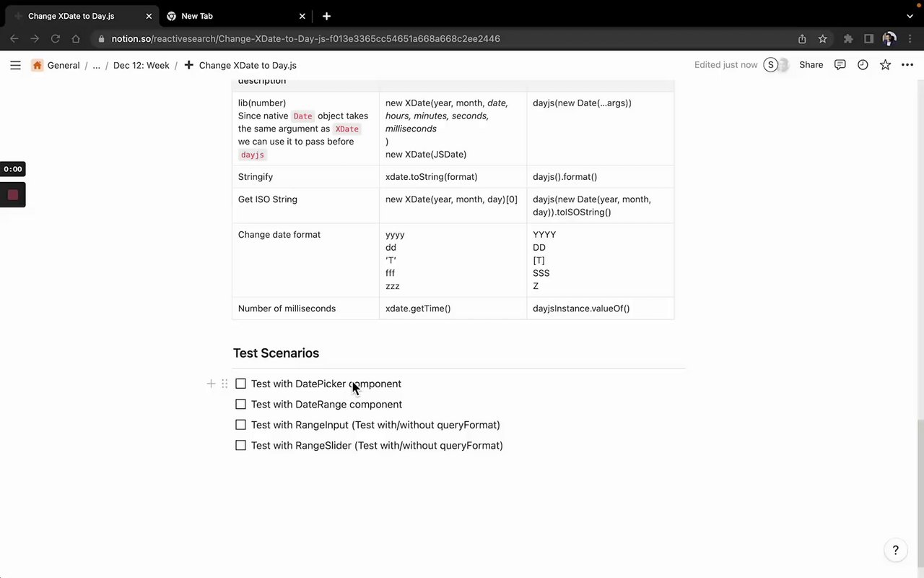Click the General workspace home icon
This screenshot has height=578, width=924.
coord(38,65)
